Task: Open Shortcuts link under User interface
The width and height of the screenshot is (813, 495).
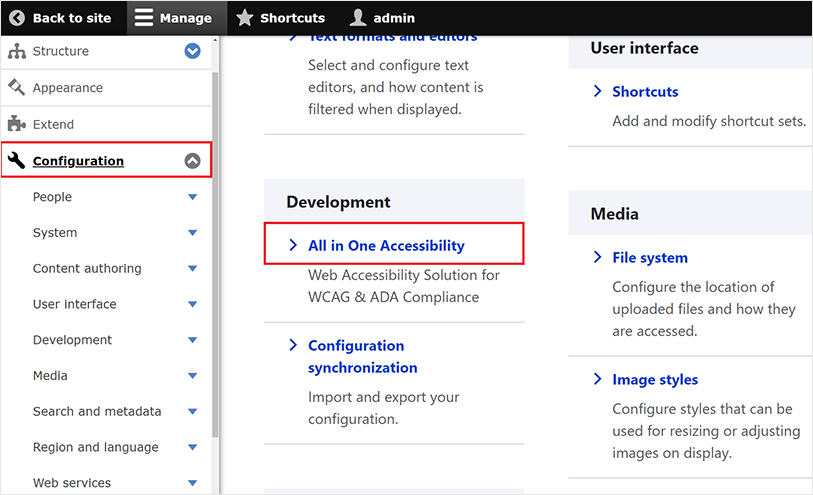Action: pos(646,92)
